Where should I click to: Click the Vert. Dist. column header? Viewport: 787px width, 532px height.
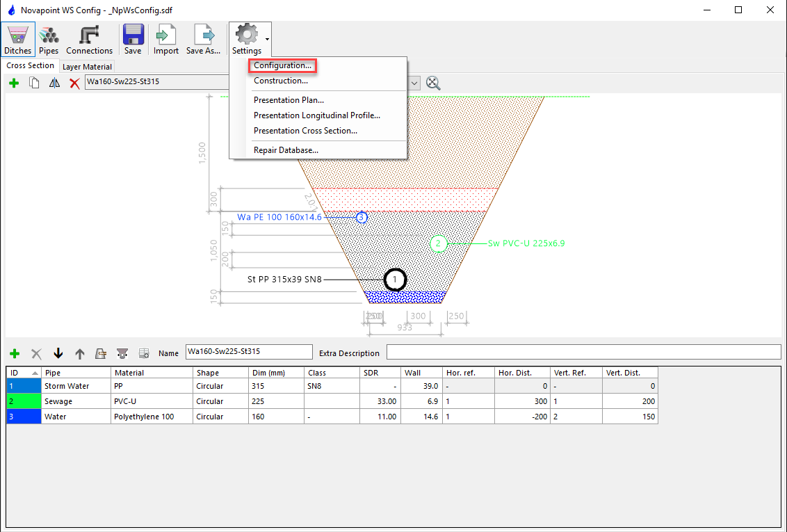[x=630, y=373]
